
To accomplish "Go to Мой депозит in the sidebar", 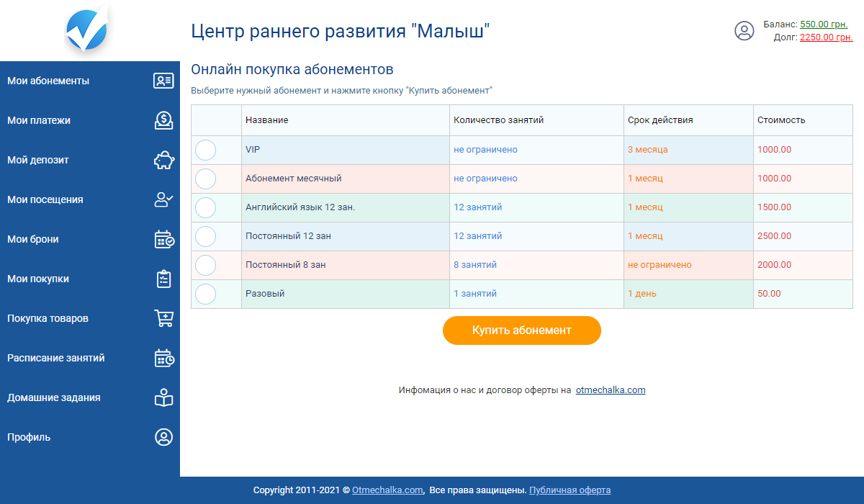I will [x=38, y=160].
